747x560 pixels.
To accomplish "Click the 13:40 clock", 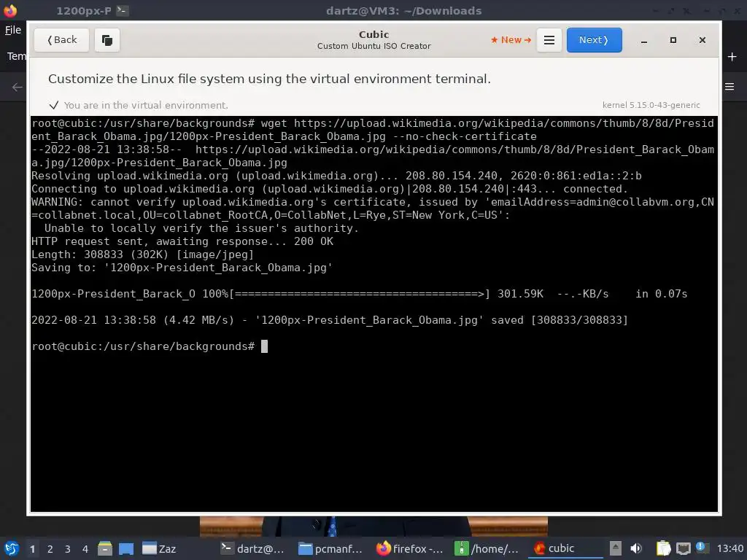I will pyautogui.click(x=729, y=548).
